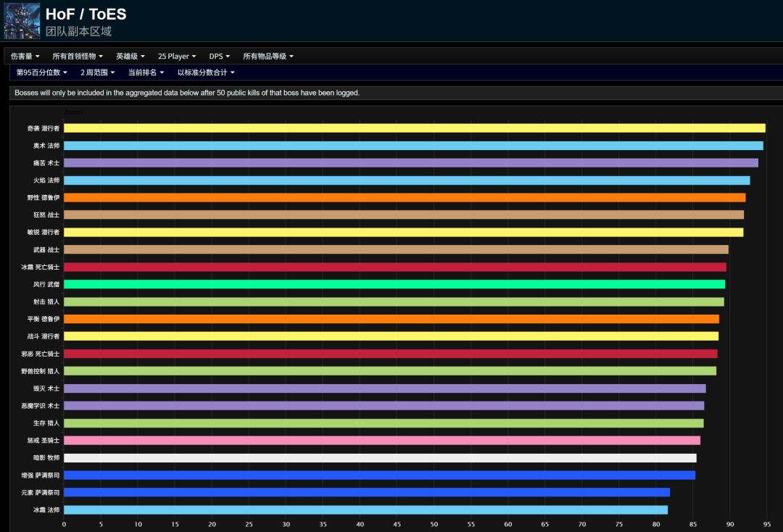Viewport: 783px width, 532px height.
Task: Click the 邪恶 死亡骑士 axis label
Action: click(x=40, y=354)
